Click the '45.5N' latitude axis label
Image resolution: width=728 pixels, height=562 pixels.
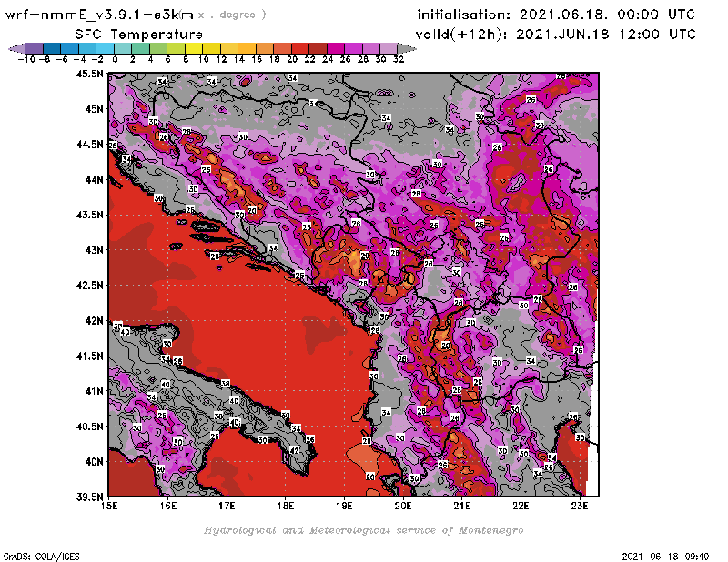[x=89, y=74]
